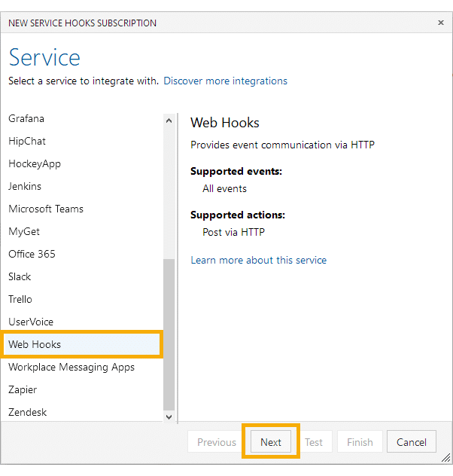Select Zapier from the list

[81, 389]
